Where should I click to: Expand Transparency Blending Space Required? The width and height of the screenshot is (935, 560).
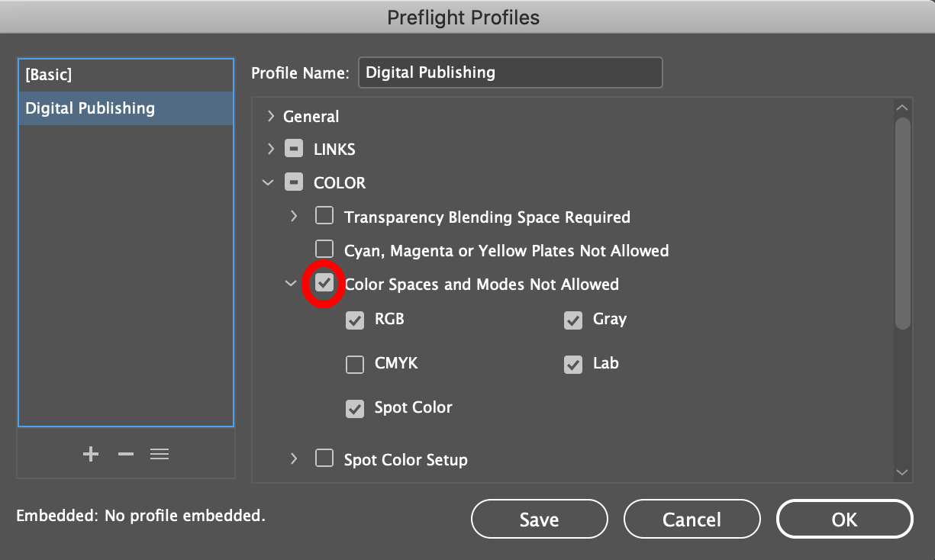click(294, 216)
